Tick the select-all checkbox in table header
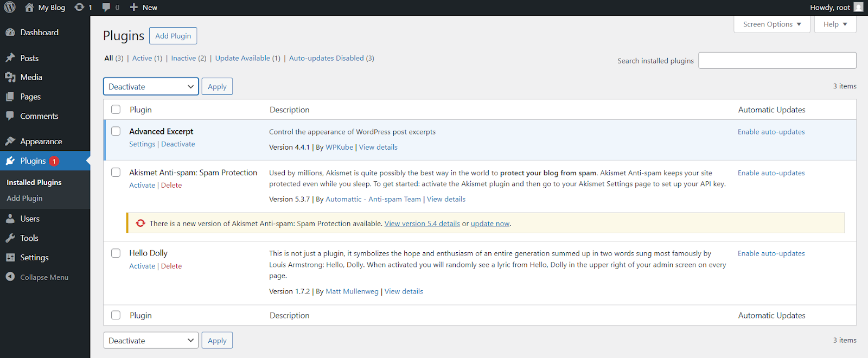 click(x=116, y=110)
